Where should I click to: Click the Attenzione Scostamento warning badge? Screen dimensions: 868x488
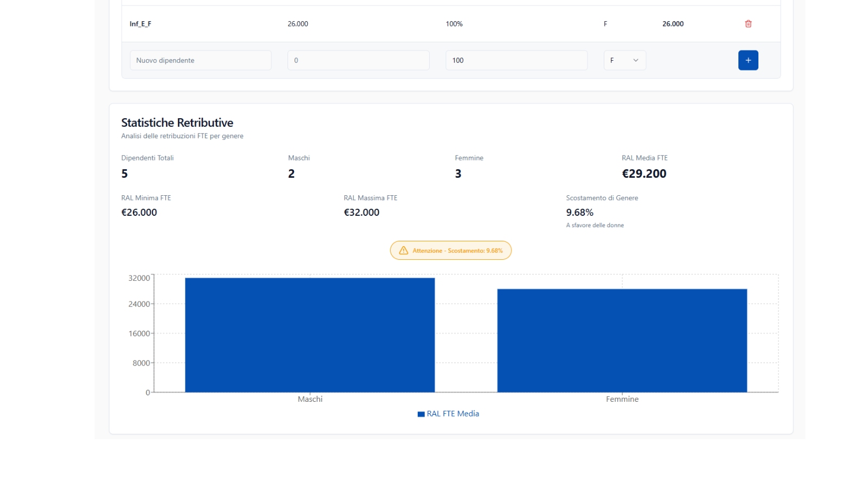click(x=451, y=251)
